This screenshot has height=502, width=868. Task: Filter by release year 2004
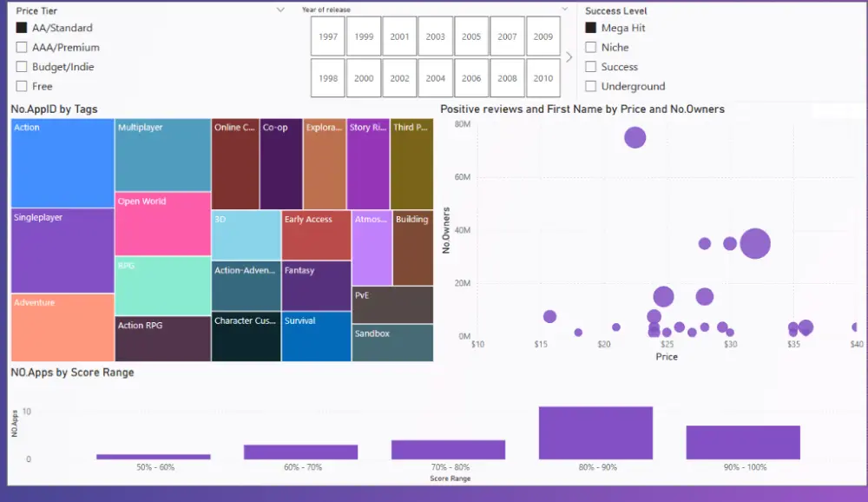(x=435, y=78)
